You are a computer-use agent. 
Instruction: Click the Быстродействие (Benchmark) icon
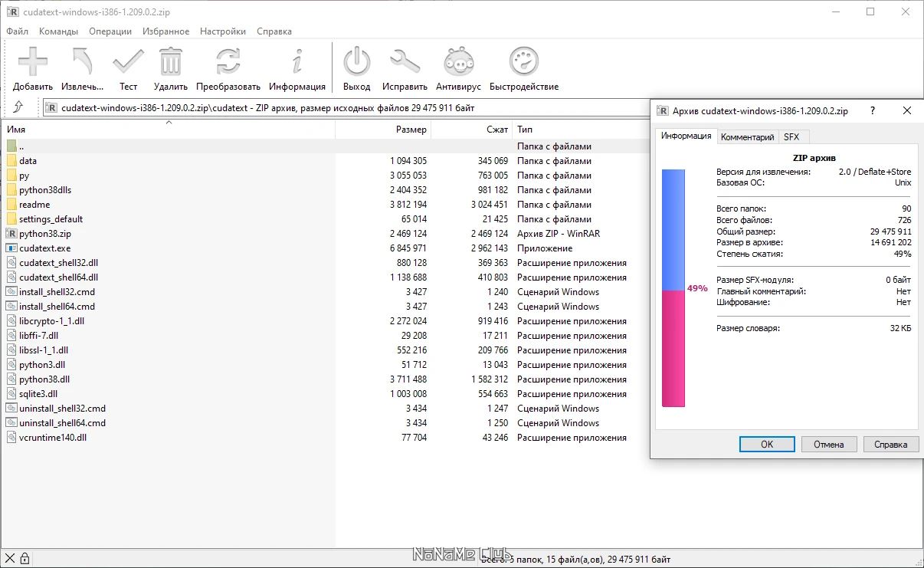click(524, 61)
